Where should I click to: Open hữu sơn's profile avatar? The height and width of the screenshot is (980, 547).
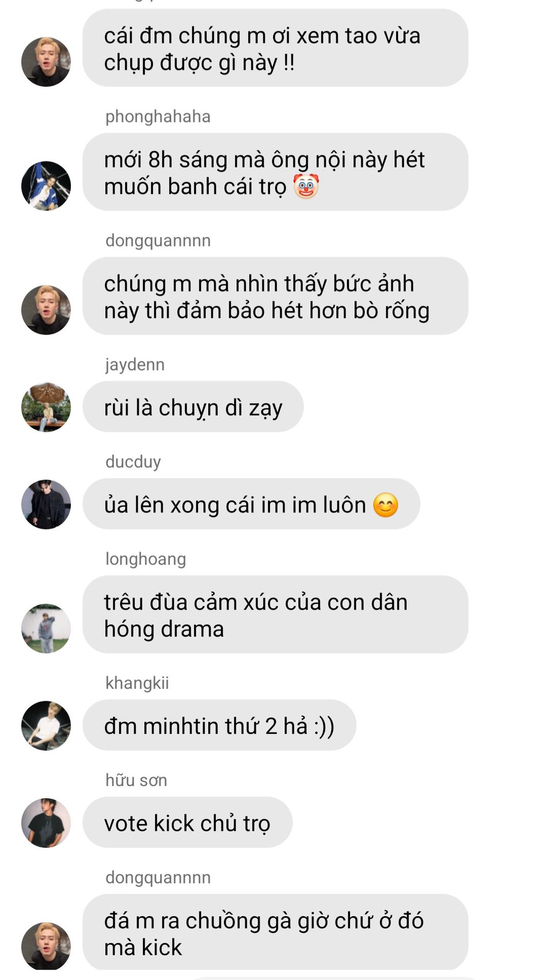46,823
